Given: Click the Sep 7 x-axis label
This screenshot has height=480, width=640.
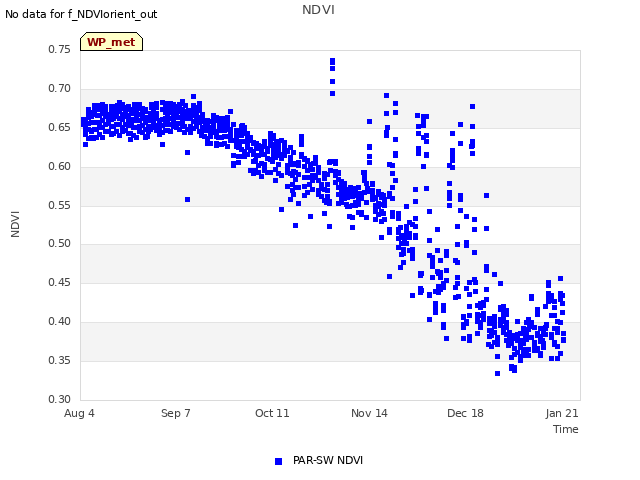Looking at the screenshot, I should (176, 413).
